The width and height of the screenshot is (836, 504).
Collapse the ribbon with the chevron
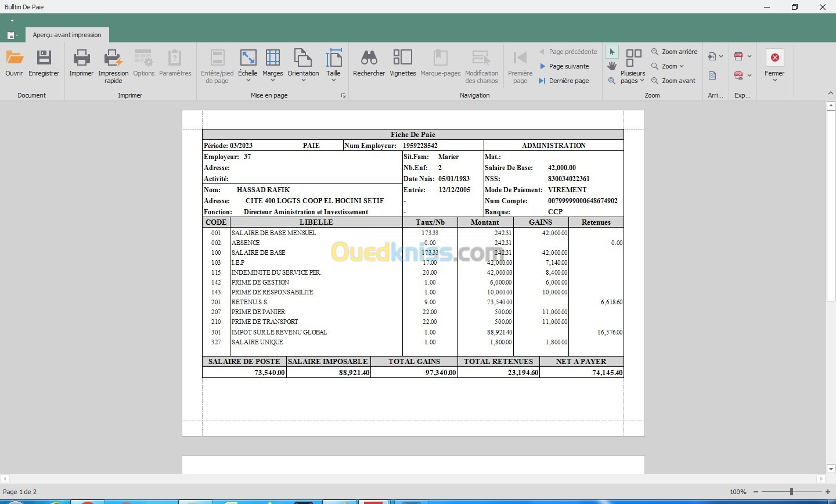pos(830,93)
